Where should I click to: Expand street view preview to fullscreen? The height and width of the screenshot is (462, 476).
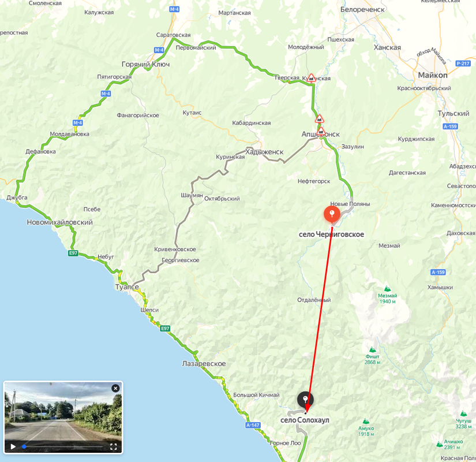tap(113, 446)
